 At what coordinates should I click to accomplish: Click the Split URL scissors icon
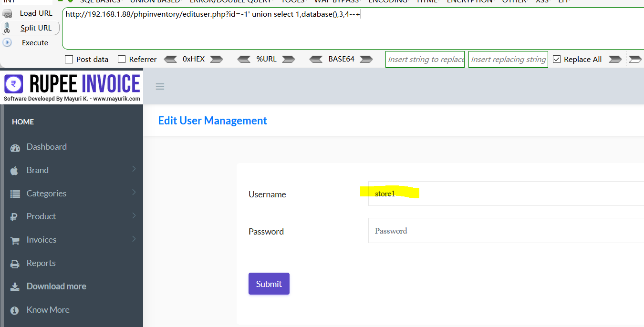(x=7, y=28)
